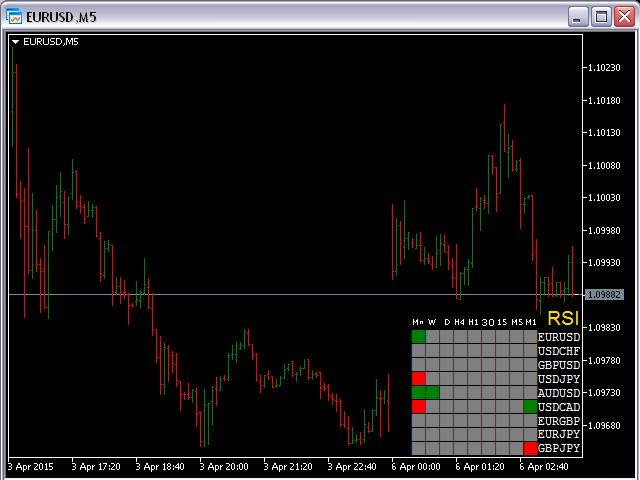Image resolution: width=640 pixels, height=480 pixels.
Task: Click the green AUDUSD monthly RSI cell
Action: pos(418,393)
